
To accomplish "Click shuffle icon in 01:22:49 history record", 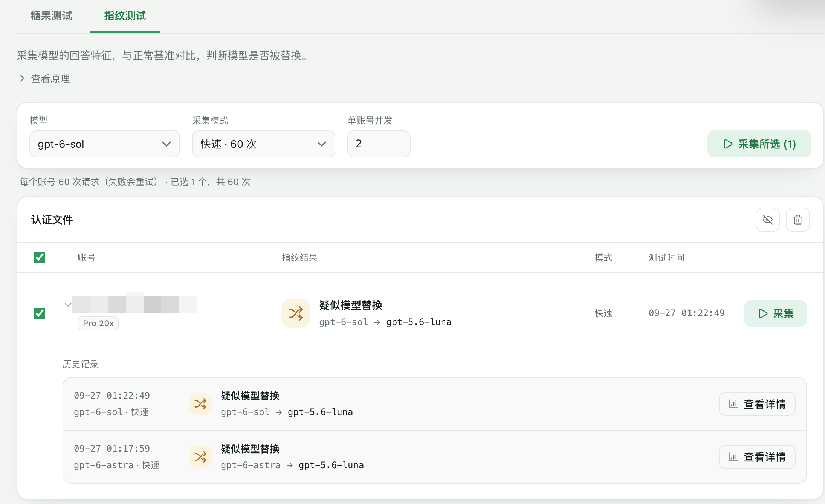I will tap(200, 404).
